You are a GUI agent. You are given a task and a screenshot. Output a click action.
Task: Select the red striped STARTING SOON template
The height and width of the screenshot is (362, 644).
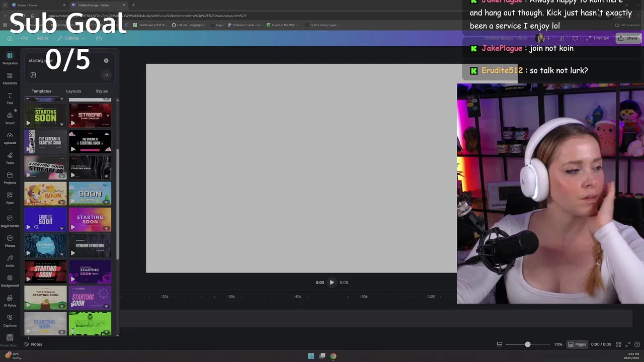pos(45,272)
